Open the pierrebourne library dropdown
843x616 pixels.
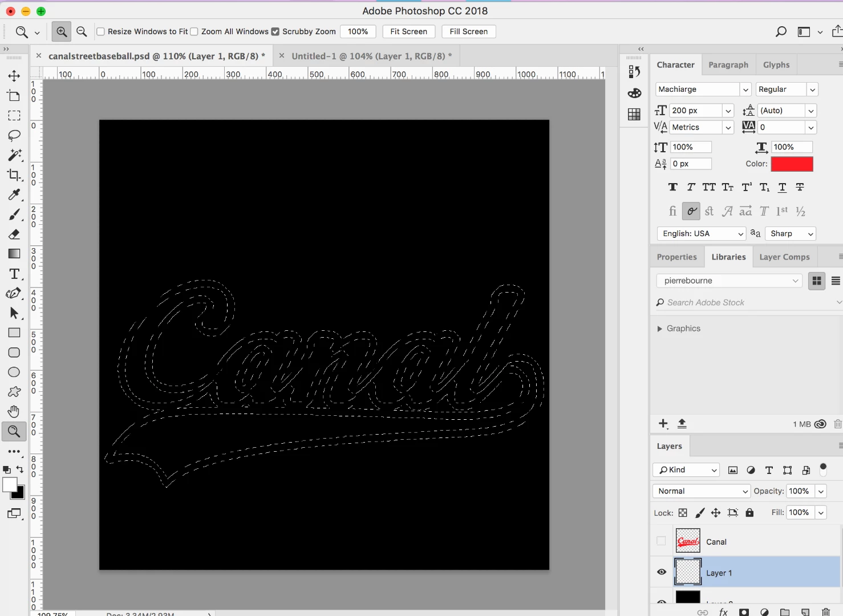click(x=729, y=281)
